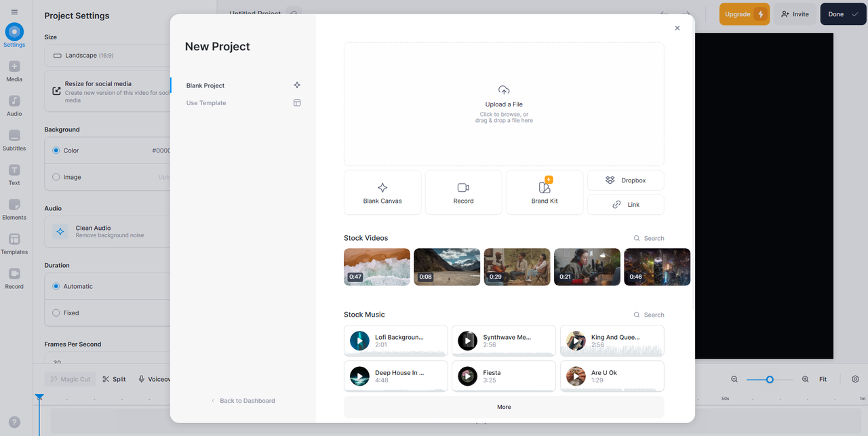Viewport: 868px width, 436px height.
Task: Open the Elements sidebar panel
Action: (14, 209)
